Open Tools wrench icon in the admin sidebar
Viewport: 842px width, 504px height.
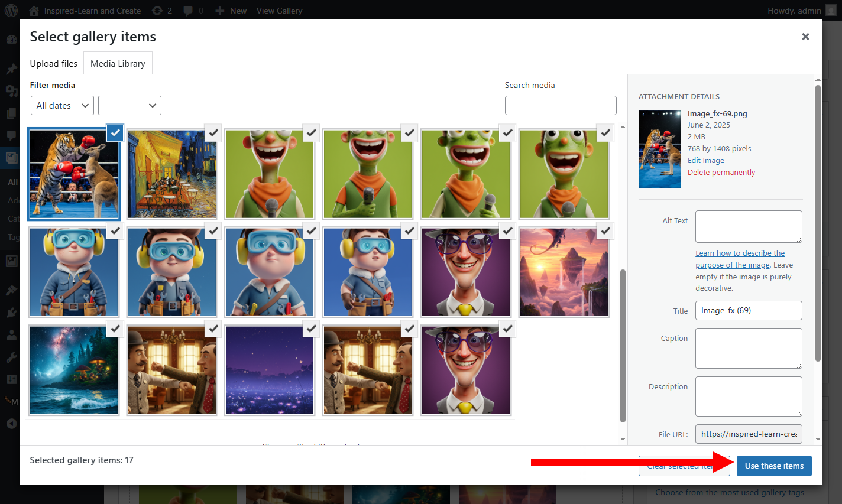pyautogui.click(x=11, y=357)
